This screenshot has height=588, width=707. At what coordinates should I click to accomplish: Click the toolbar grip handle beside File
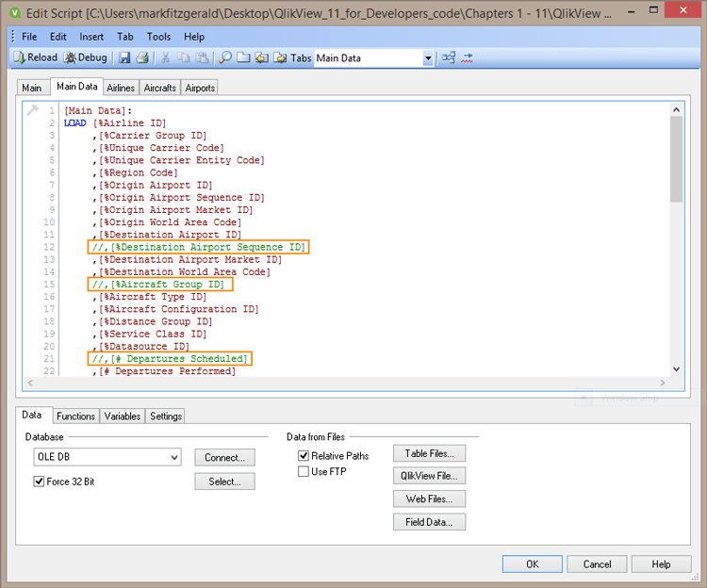click(12, 37)
